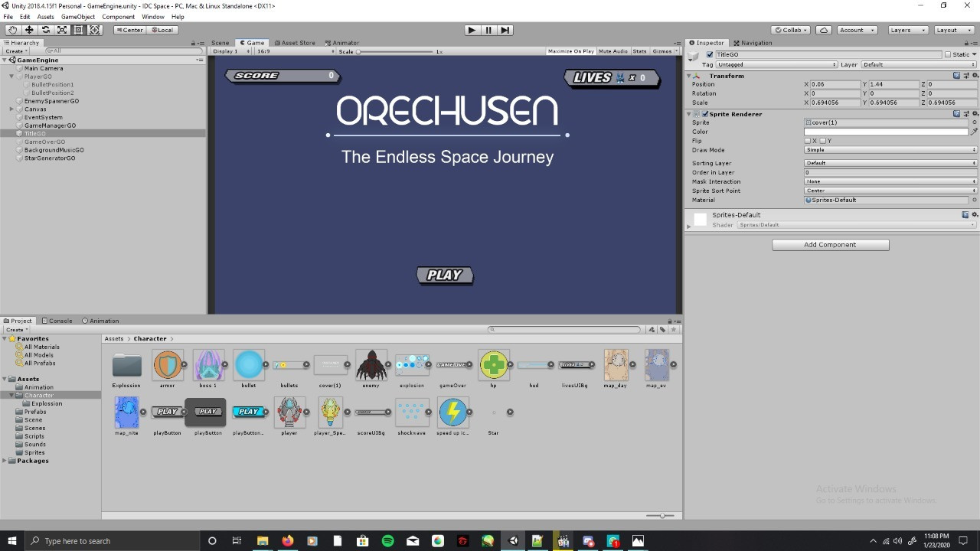Pick color with the eyedropper icon

click(x=974, y=132)
